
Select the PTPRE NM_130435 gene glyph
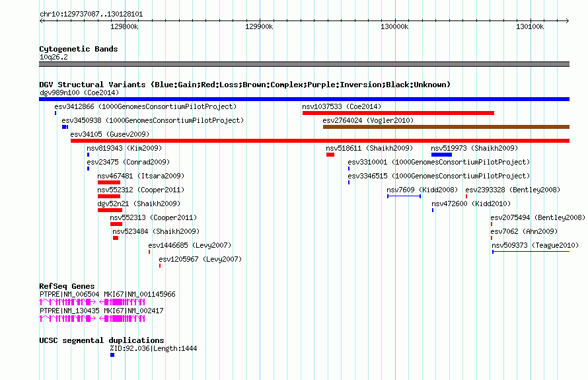point(67,319)
